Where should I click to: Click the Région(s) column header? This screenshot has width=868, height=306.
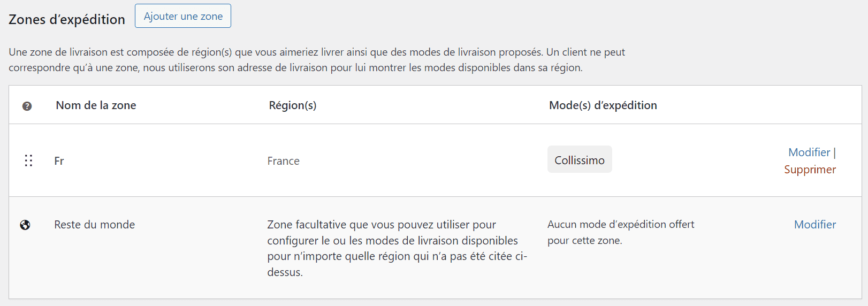(x=293, y=105)
